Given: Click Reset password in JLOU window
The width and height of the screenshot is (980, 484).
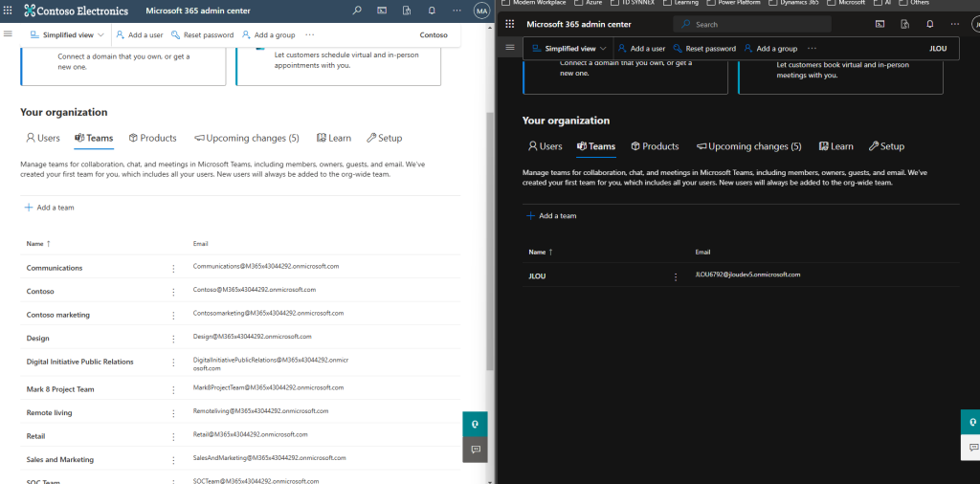Looking at the screenshot, I should 704,48.
